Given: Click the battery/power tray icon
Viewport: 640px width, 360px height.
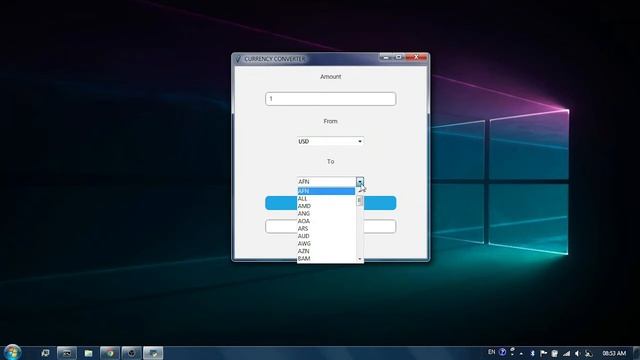Looking at the screenshot, I should 555,353.
